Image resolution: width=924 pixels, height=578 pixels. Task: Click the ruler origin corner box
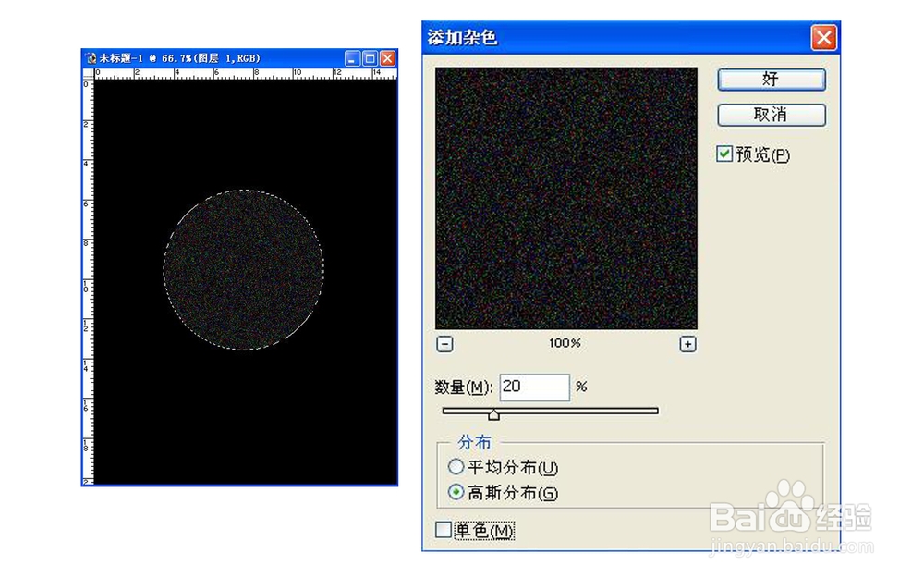coord(88,73)
